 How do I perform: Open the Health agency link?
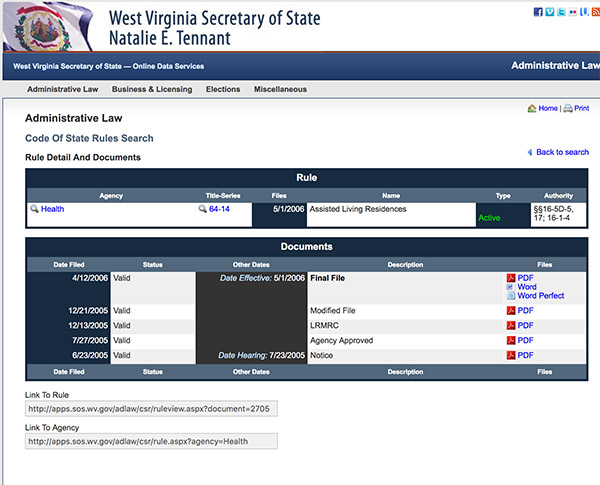point(52,209)
